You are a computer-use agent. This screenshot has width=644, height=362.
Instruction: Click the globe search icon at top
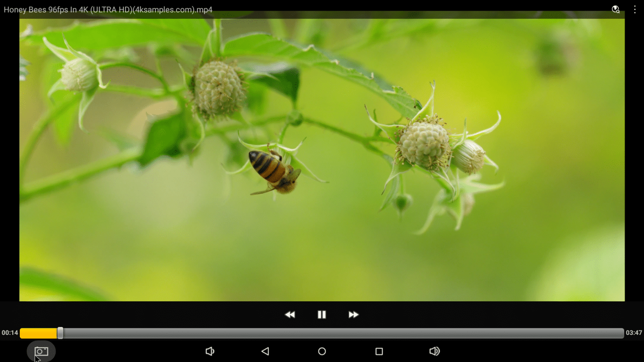pos(615,9)
